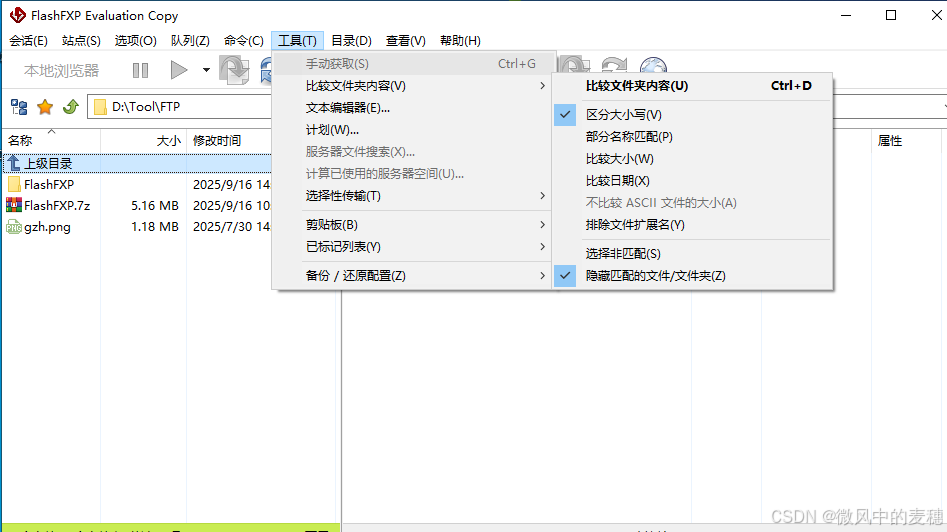Click the FlashFXP logo in the title bar
The width and height of the screenshot is (947, 532).
click(18, 15)
